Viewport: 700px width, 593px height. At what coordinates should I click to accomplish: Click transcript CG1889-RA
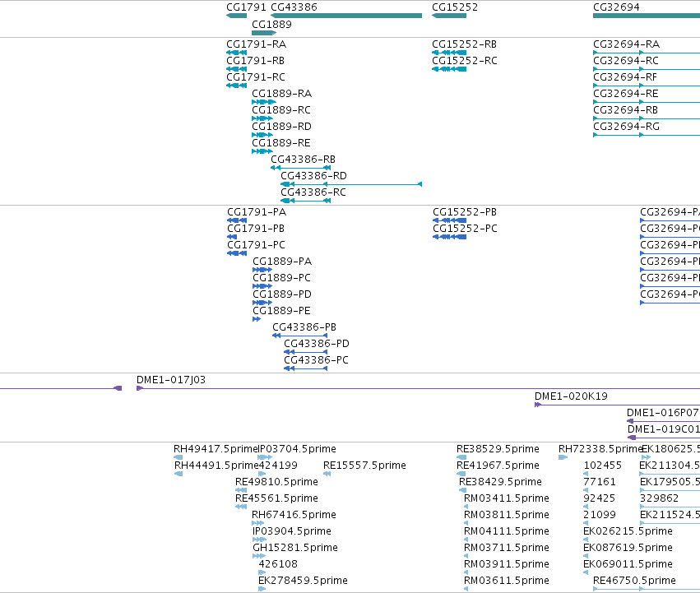(281, 94)
